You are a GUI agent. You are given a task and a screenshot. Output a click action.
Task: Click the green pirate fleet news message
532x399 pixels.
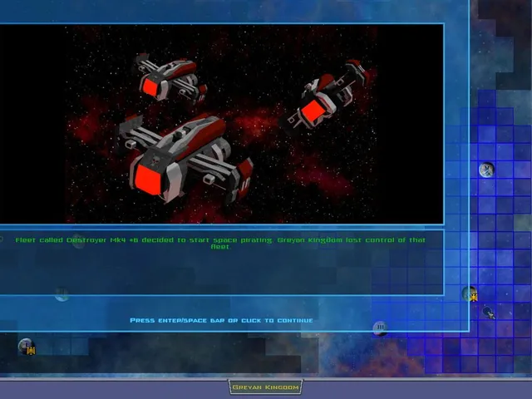coord(220,244)
